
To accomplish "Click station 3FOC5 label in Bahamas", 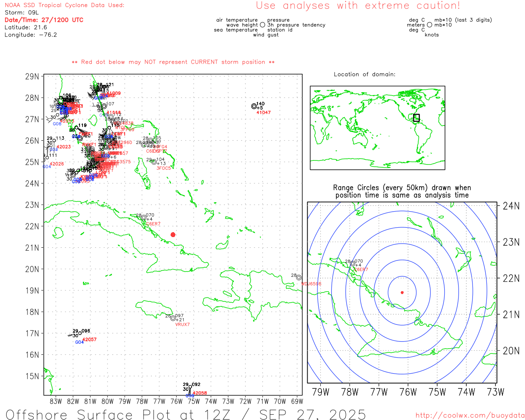I will click(164, 168).
